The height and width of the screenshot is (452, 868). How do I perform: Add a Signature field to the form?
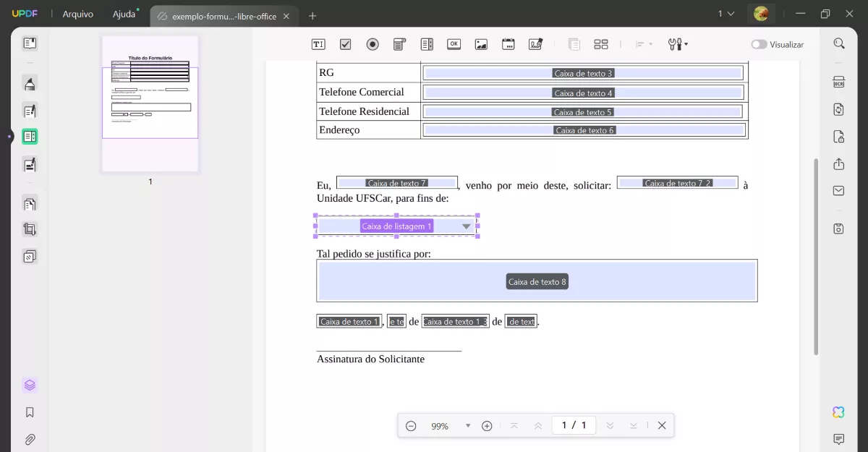(x=535, y=43)
